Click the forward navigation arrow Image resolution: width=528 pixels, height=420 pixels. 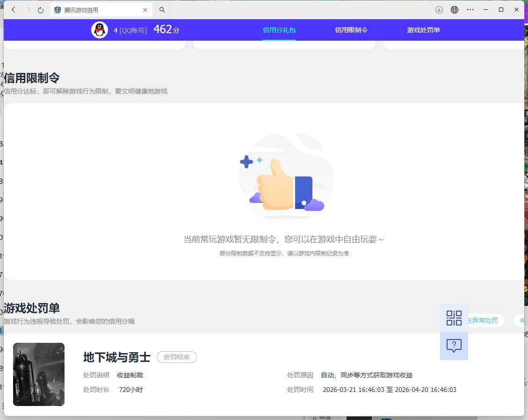(x=28, y=10)
